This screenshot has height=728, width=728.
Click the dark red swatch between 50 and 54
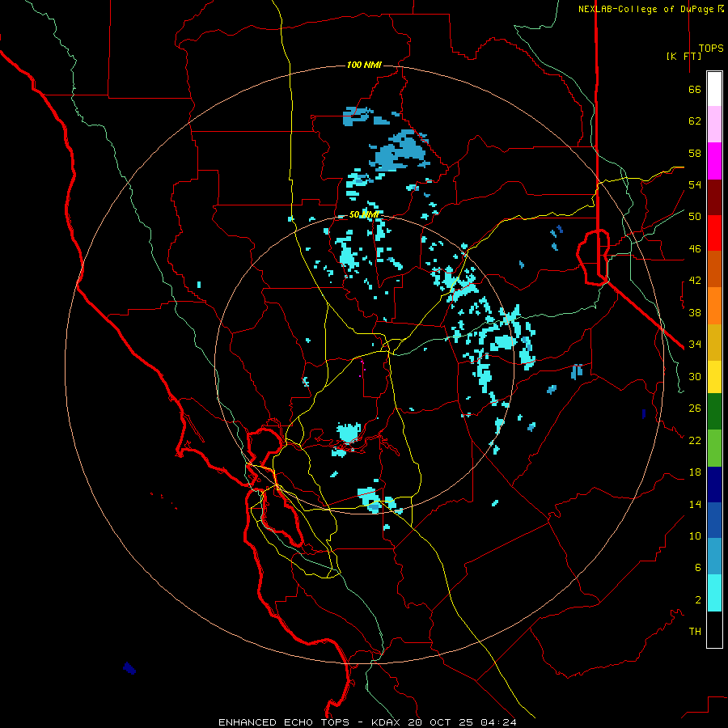[x=714, y=197]
